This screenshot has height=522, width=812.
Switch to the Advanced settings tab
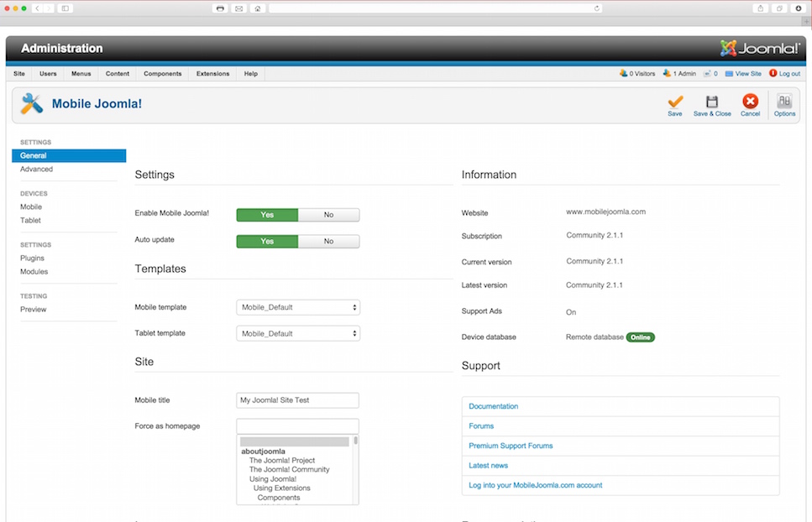pos(37,170)
